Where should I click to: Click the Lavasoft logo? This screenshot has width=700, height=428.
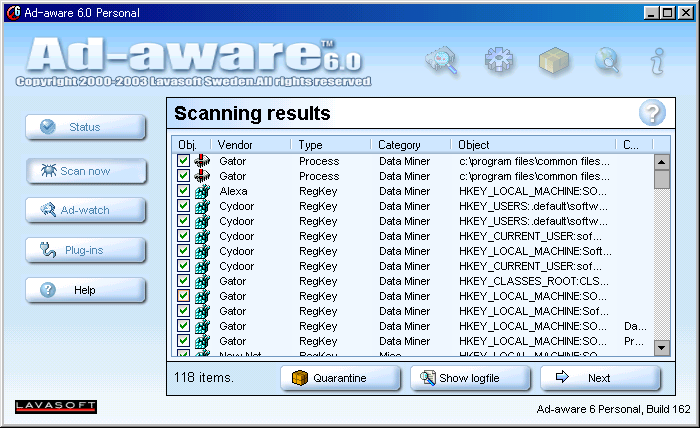[x=56, y=407]
